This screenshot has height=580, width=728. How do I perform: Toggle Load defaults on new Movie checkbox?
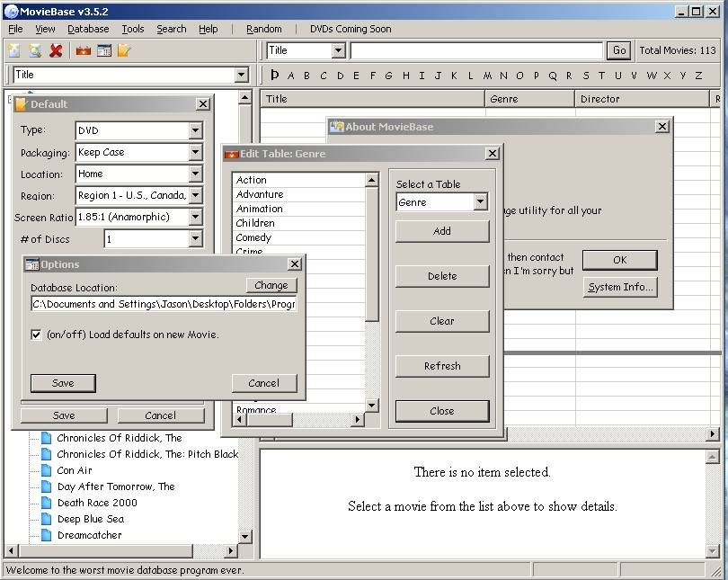pyautogui.click(x=37, y=335)
